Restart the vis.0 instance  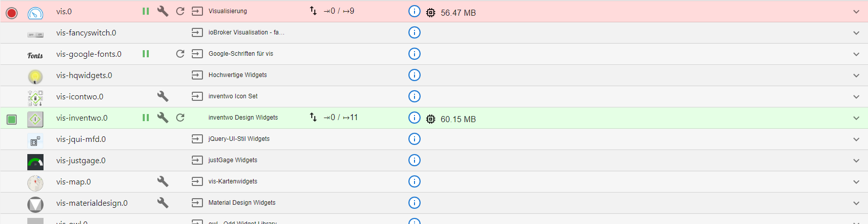(180, 11)
